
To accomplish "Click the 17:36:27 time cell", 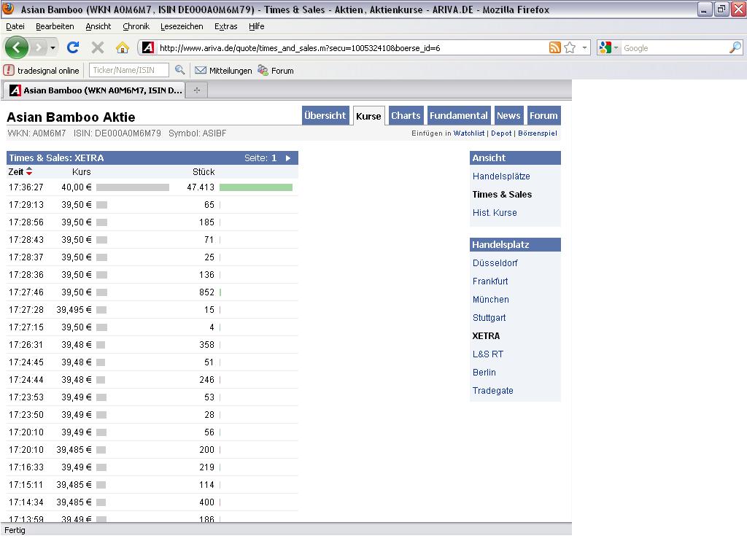I will (26, 187).
